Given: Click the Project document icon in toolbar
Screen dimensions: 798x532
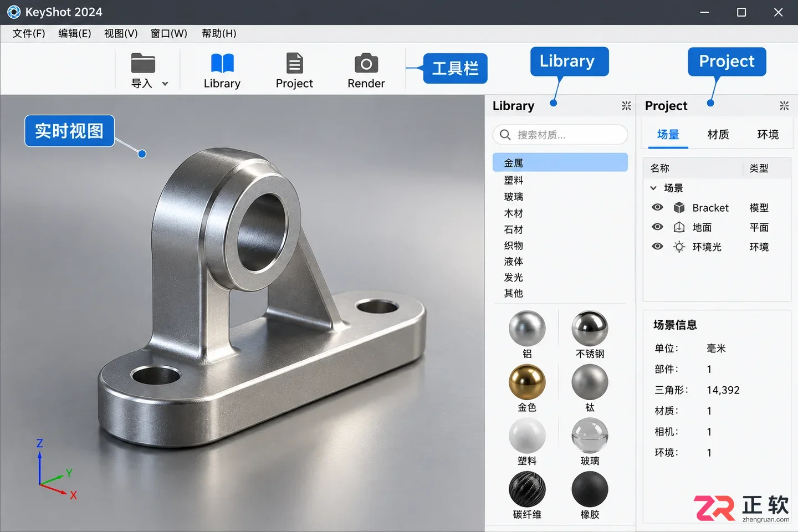Looking at the screenshot, I should [x=294, y=63].
